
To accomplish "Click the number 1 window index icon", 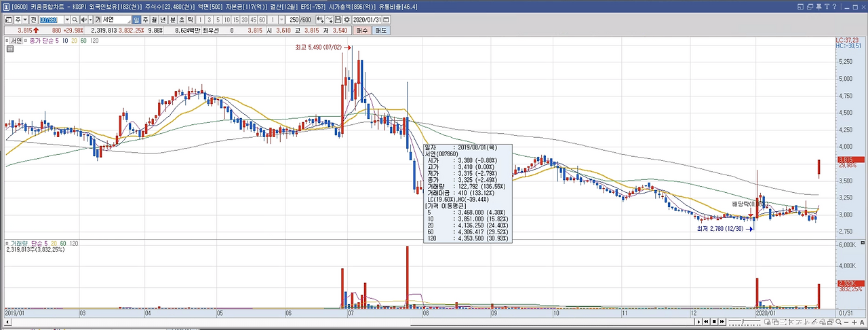I will pos(6,6).
